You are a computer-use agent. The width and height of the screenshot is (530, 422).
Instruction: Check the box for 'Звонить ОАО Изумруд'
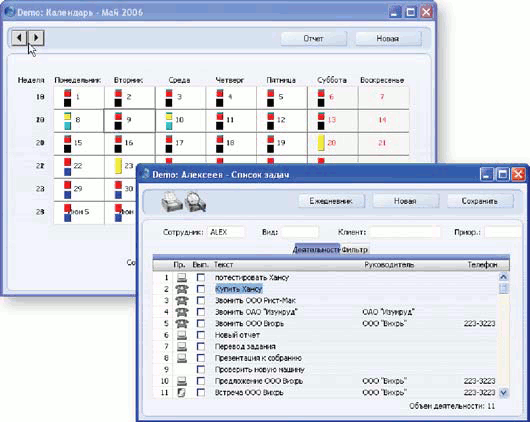coord(201,312)
